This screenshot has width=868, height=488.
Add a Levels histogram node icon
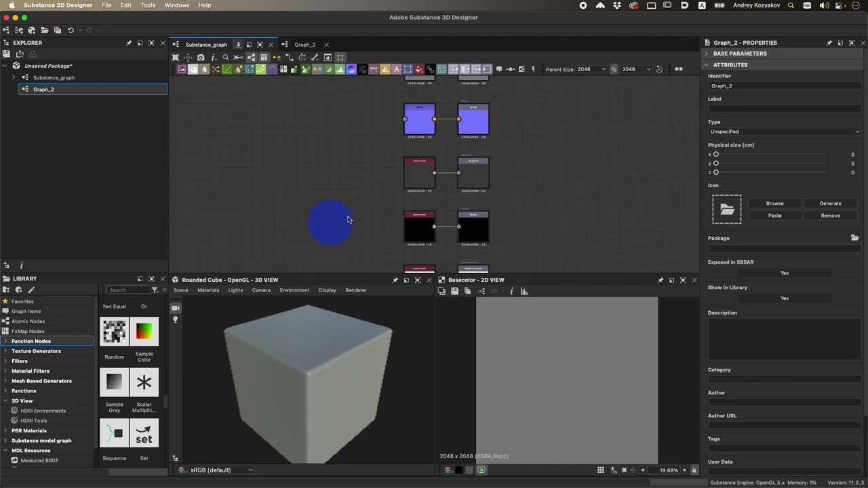coord(340,69)
